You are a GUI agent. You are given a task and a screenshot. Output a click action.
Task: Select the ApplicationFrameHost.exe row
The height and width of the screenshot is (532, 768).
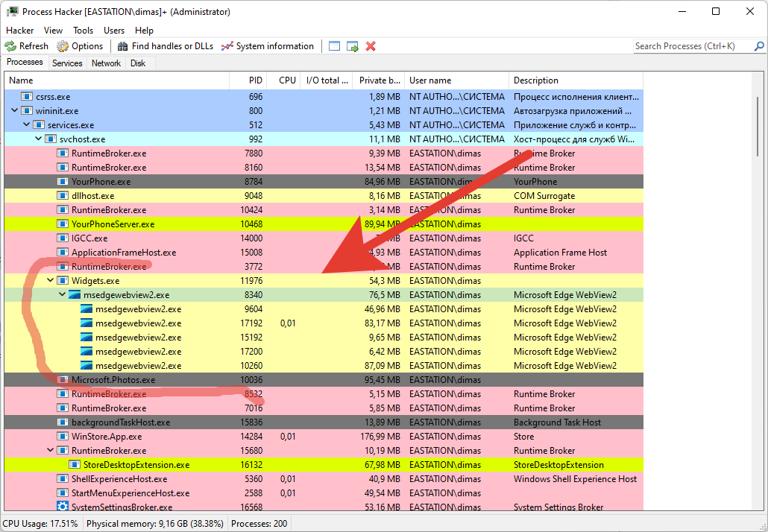[x=324, y=253]
